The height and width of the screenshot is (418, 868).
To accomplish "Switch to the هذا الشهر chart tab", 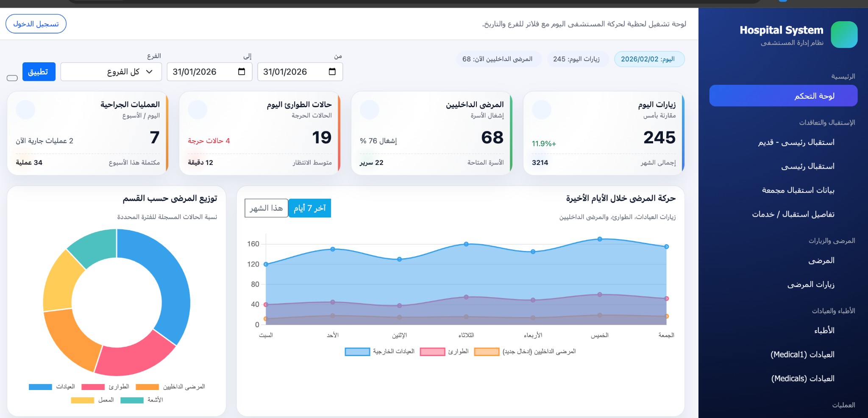I will 266,208.
